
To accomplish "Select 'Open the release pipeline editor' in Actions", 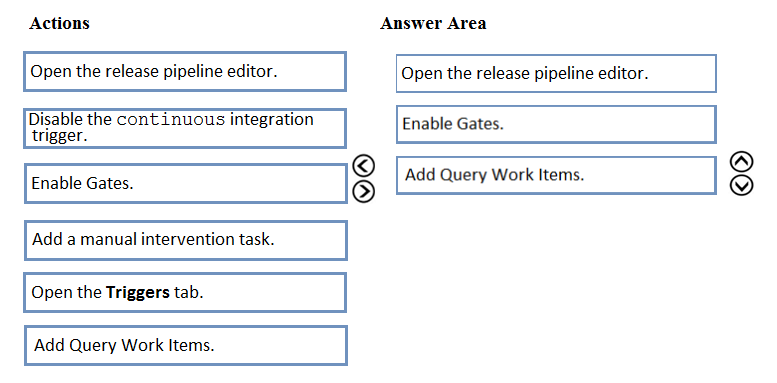I will click(185, 71).
